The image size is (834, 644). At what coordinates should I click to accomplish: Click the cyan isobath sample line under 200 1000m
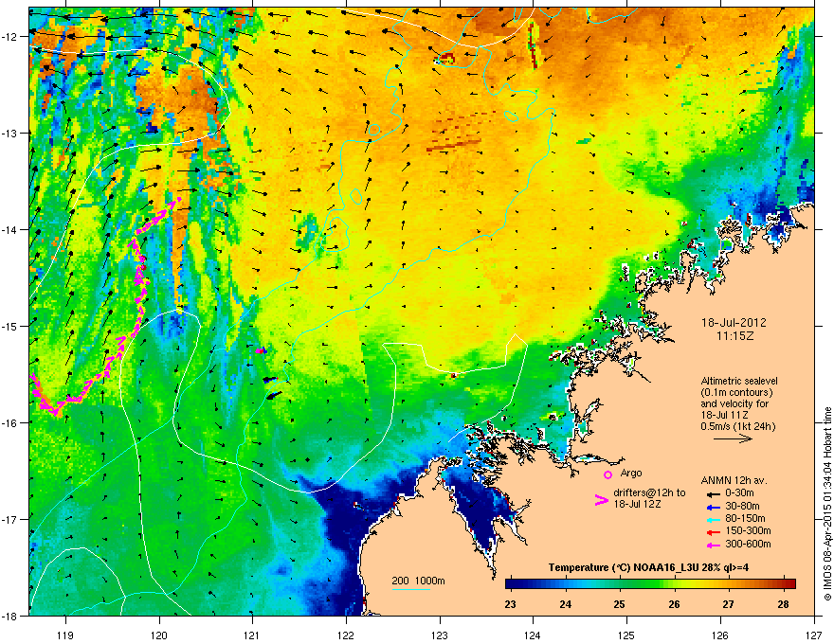(411, 589)
